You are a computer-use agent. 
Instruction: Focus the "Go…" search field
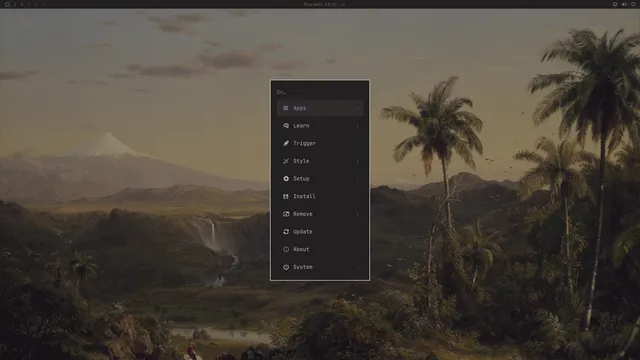pos(320,92)
